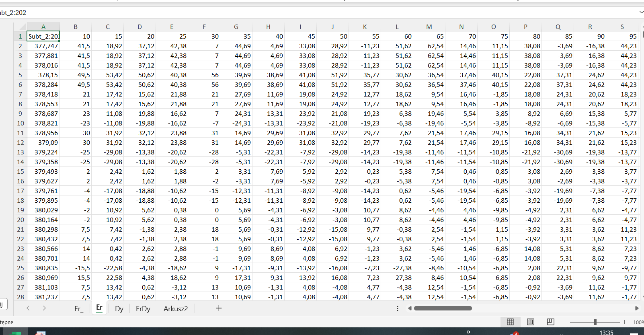Screen dimensions: 644x335
Task: Click zoom in plus button
Action: (624, 322)
